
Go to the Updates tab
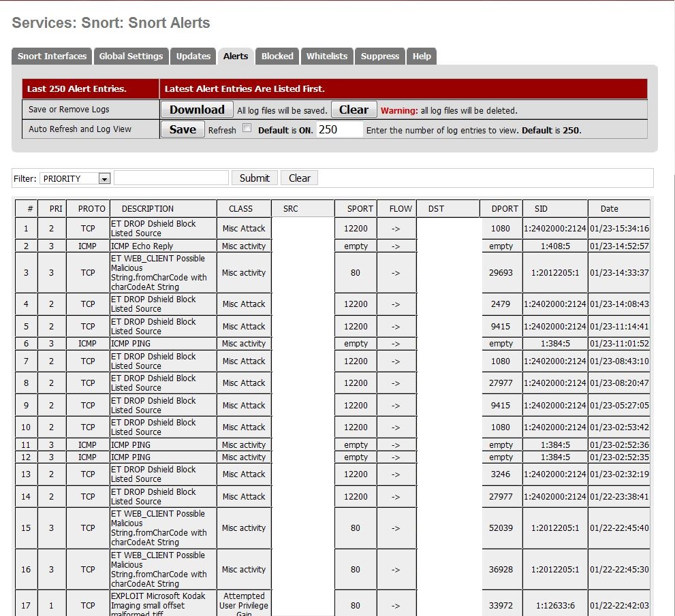click(x=193, y=56)
